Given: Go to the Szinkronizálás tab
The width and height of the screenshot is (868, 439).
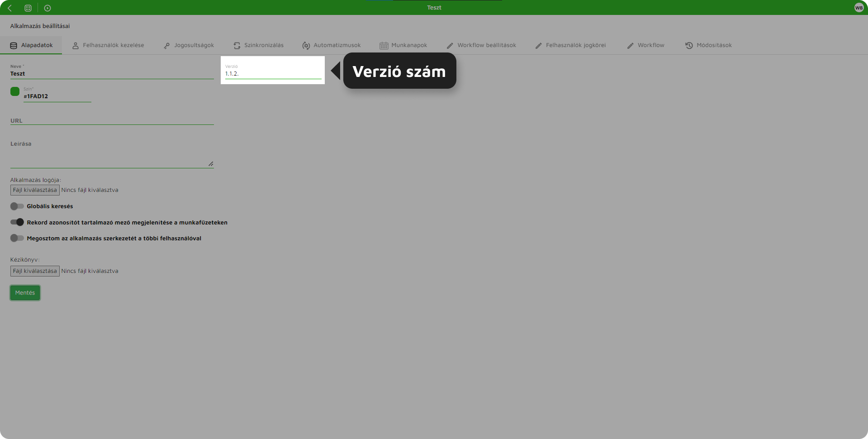Looking at the screenshot, I should coord(259,45).
